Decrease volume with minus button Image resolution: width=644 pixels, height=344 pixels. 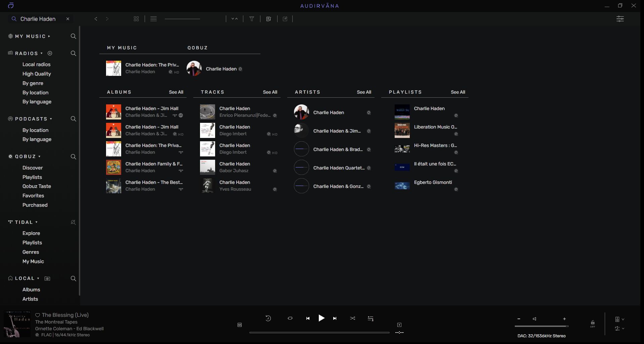519,319
